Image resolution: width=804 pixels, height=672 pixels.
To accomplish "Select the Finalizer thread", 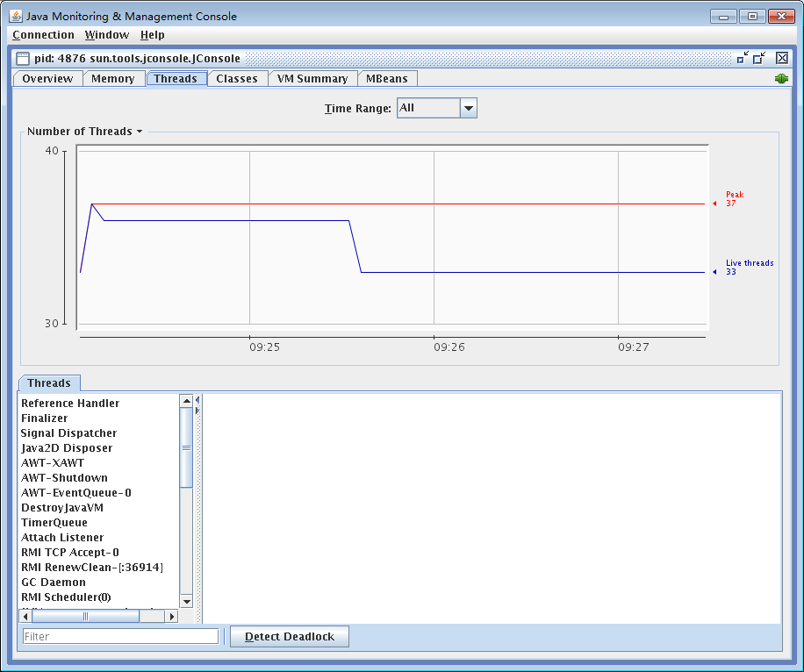I will [x=45, y=418].
